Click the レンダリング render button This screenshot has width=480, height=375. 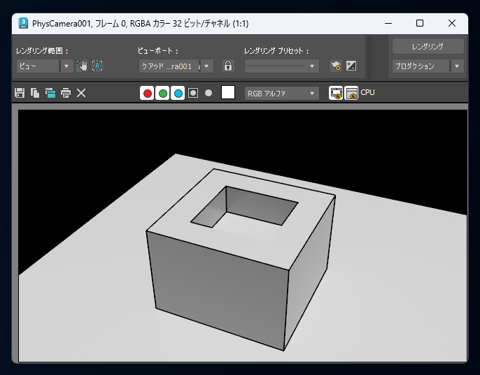click(x=428, y=46)
